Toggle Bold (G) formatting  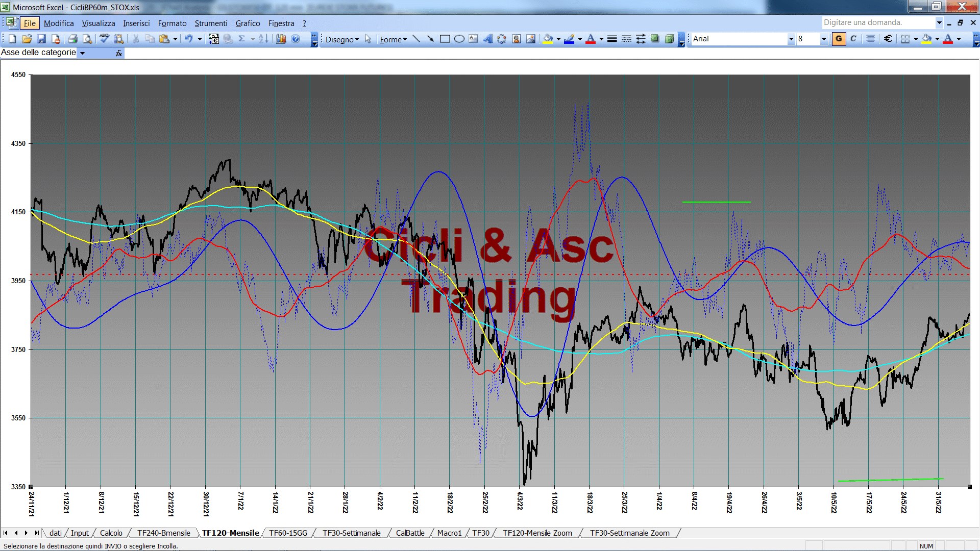click(839, 39)
